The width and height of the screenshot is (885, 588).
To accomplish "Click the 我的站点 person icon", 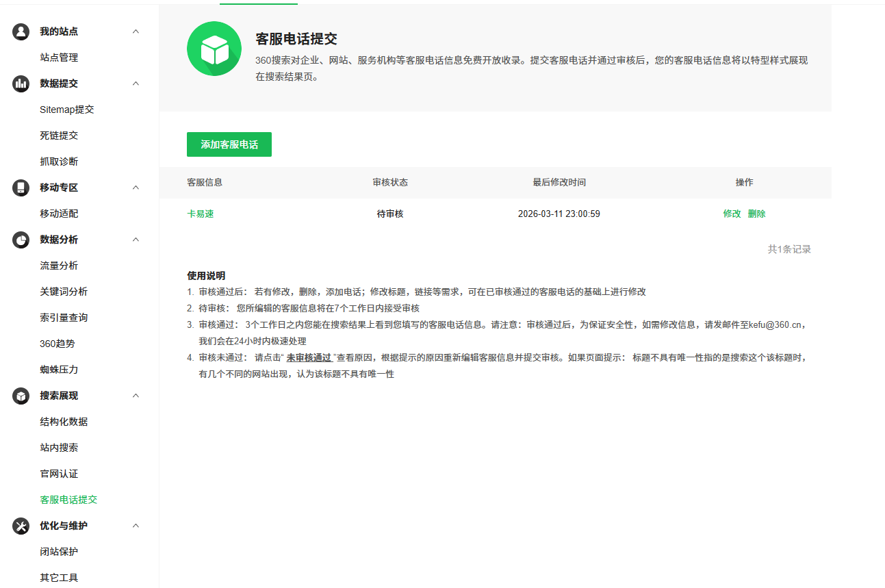I will point(21,31).
